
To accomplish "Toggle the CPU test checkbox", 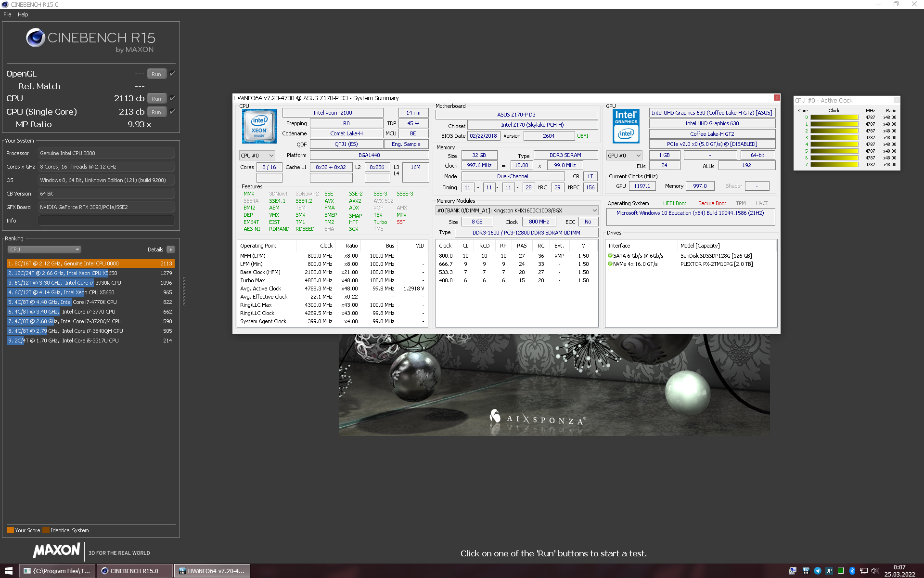I will [x=173, y=98].
